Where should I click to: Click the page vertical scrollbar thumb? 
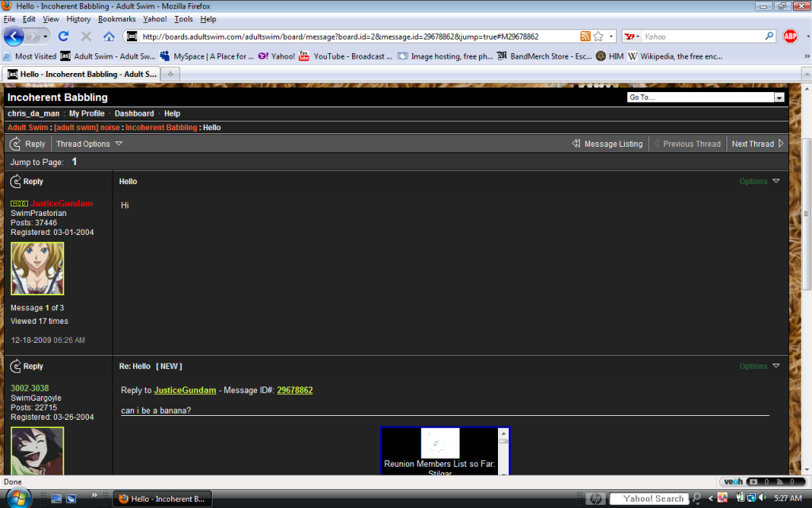point(806,214)
